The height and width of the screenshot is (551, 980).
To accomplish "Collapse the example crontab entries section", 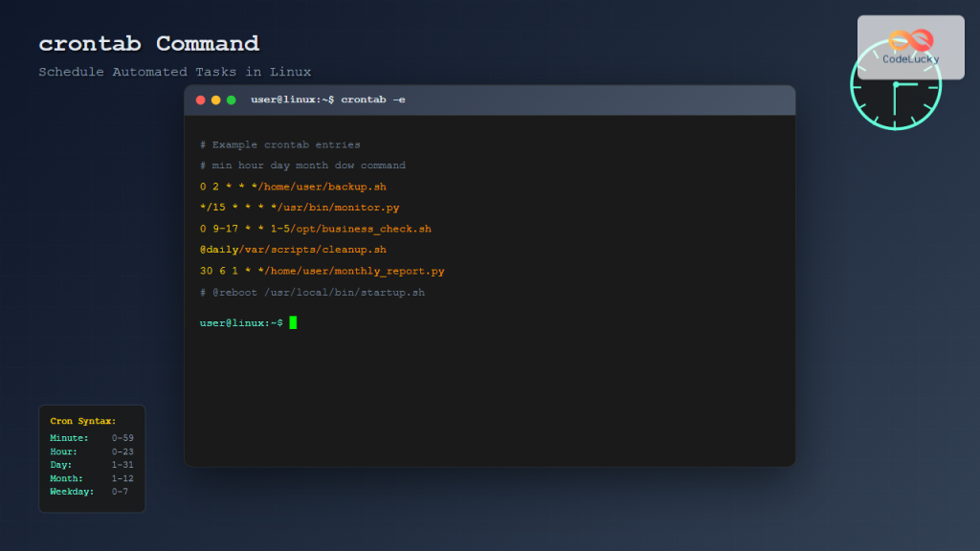I will tap(281, 143).
